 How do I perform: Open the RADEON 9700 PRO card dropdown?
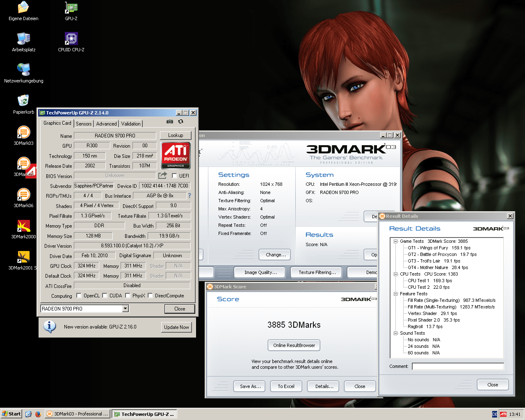(126, 308)
